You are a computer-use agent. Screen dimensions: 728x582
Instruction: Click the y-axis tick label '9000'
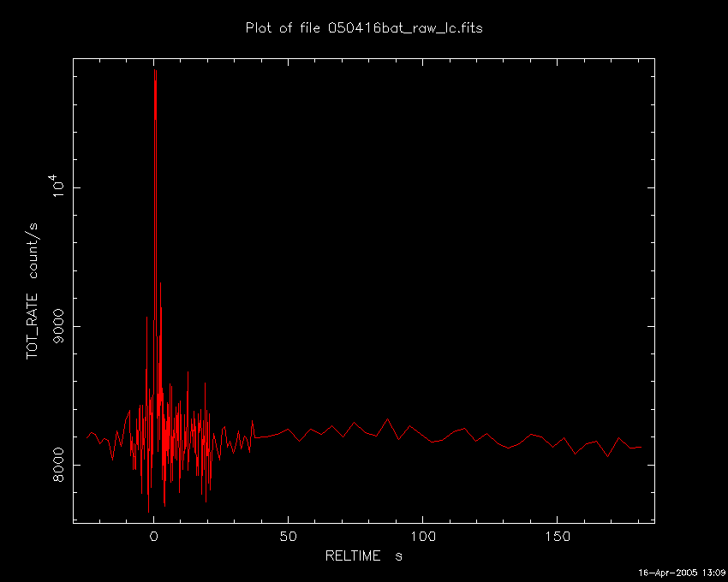click(x=59, y=326)
